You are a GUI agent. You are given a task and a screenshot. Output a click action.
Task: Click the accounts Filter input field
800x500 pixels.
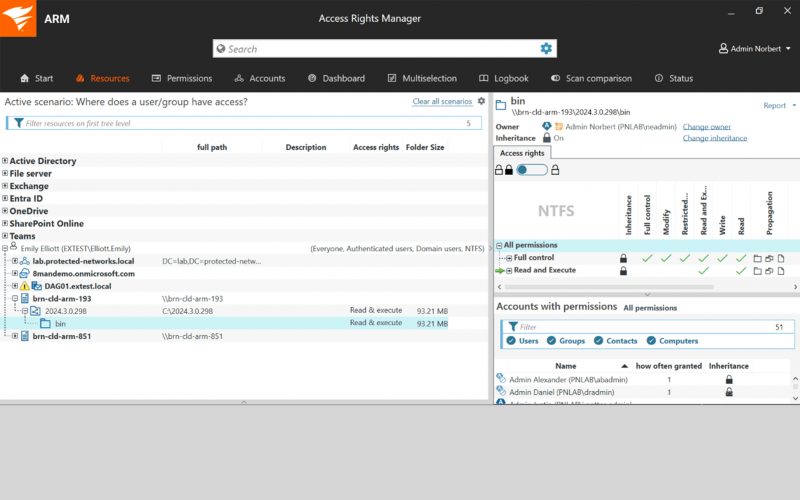(648, 327)
